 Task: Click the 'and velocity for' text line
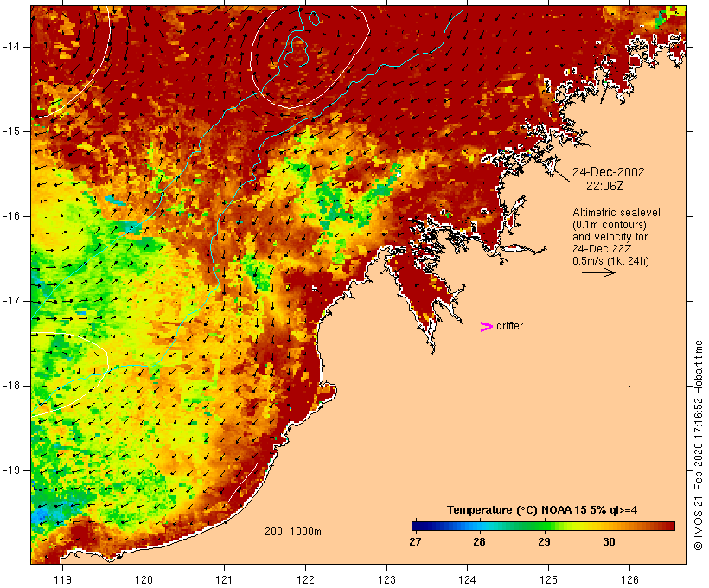610,237
